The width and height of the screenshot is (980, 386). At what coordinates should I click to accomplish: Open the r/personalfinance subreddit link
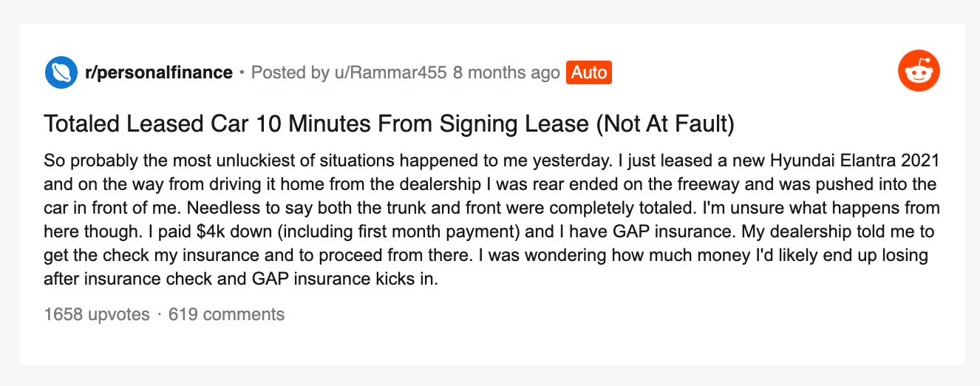[x=158, y=72]
